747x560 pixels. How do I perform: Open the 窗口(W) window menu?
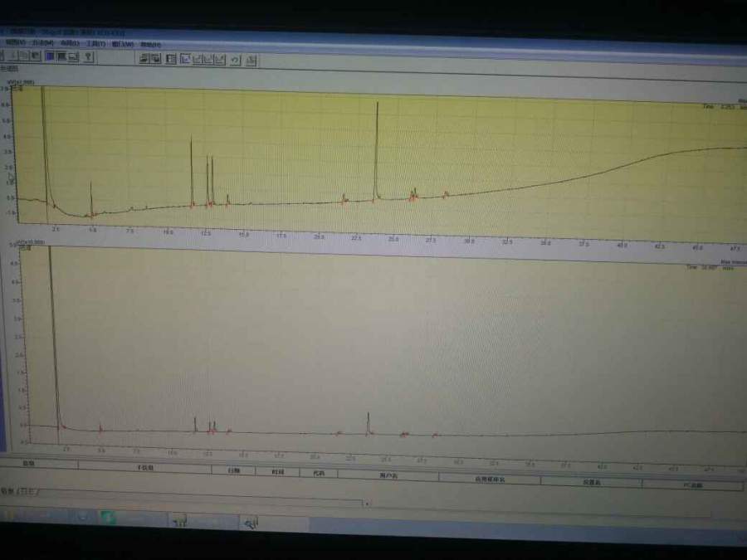pyautogui.click(x=122, y=44)
